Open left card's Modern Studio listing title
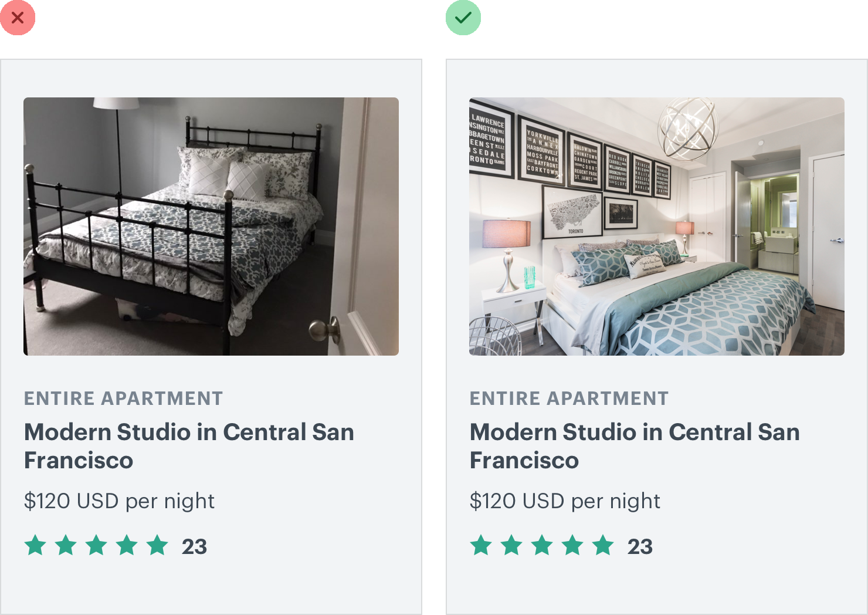The height and width of the screenshot is (615, 868). [189, 446]
